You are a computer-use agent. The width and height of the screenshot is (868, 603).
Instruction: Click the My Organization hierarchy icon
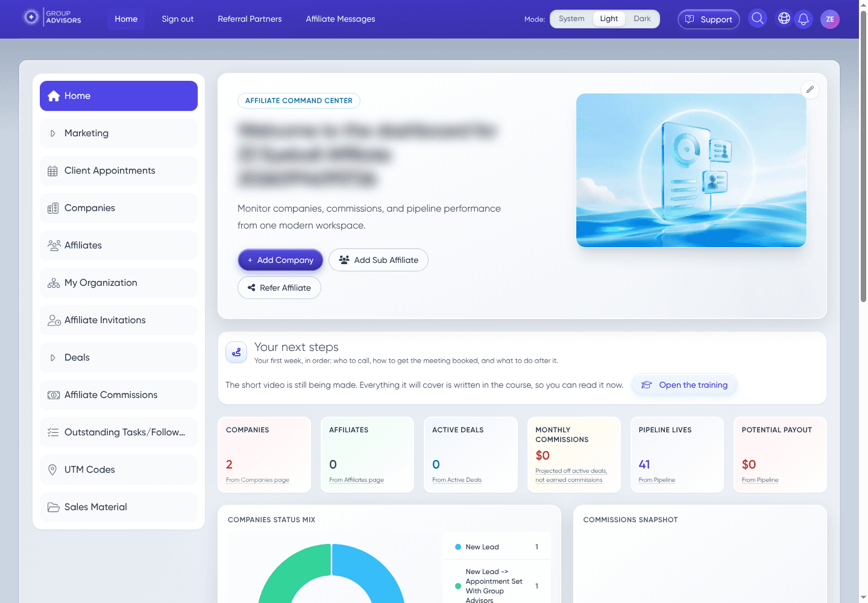[x=54, y=283]
